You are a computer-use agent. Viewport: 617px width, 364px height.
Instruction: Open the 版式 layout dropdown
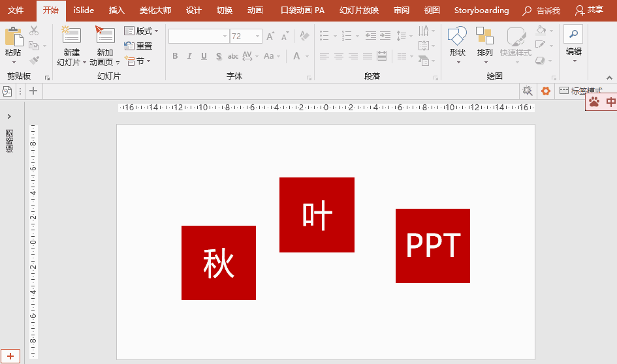pyautogui.click(x=141, y=31)
